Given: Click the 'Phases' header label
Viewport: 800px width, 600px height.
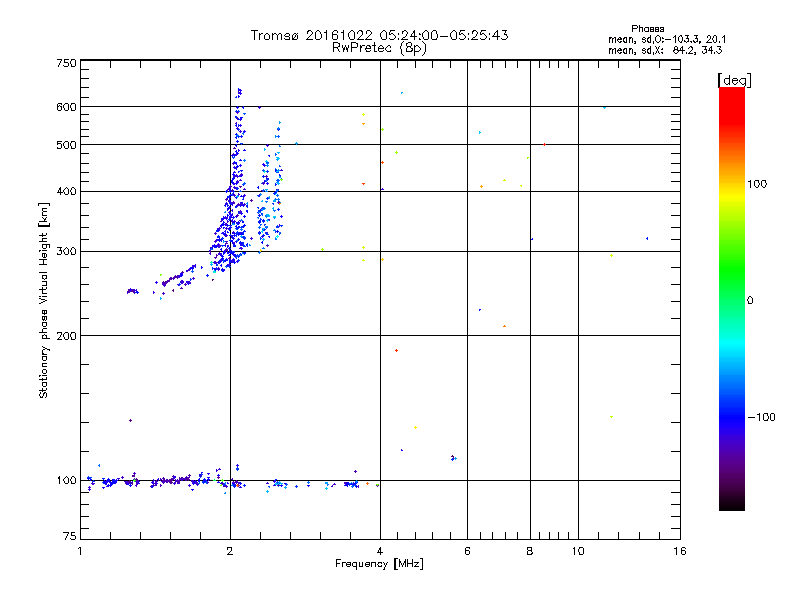Looking at the screenshot, I should 647,29.
